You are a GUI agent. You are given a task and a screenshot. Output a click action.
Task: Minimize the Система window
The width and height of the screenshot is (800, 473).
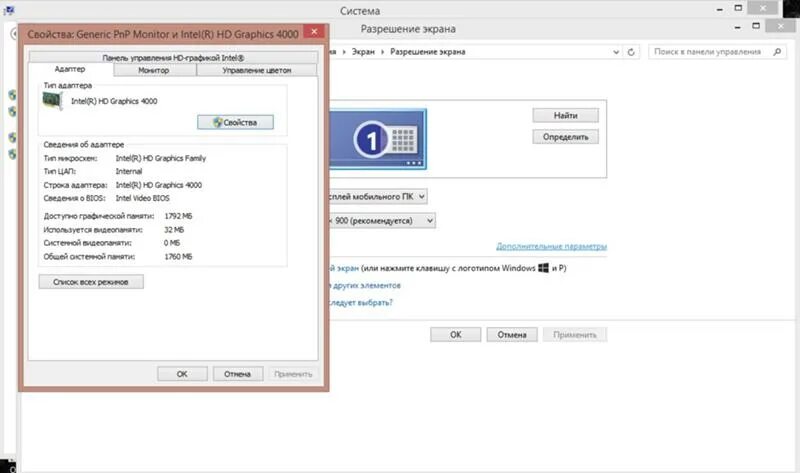[x=719, y=9]
